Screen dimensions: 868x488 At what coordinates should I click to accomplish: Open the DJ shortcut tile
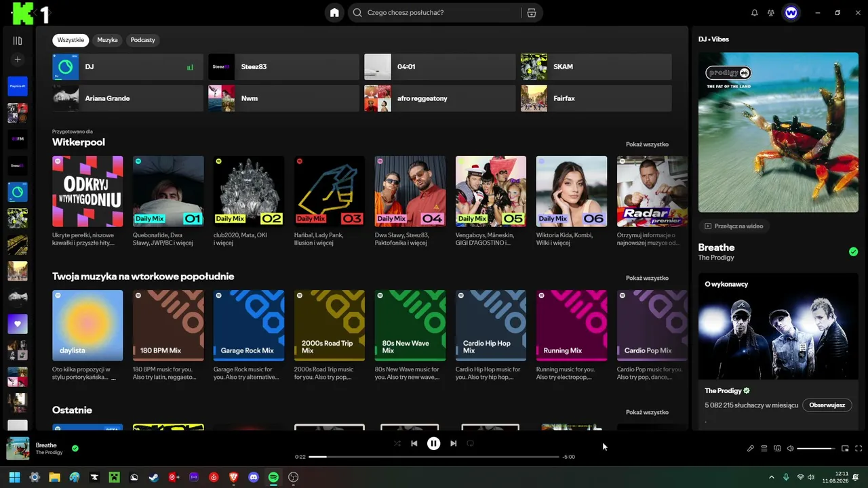point(127,67)
